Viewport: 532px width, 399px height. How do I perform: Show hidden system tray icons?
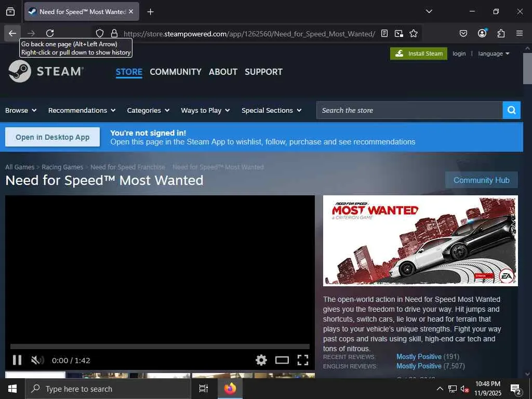coord(440,389)
